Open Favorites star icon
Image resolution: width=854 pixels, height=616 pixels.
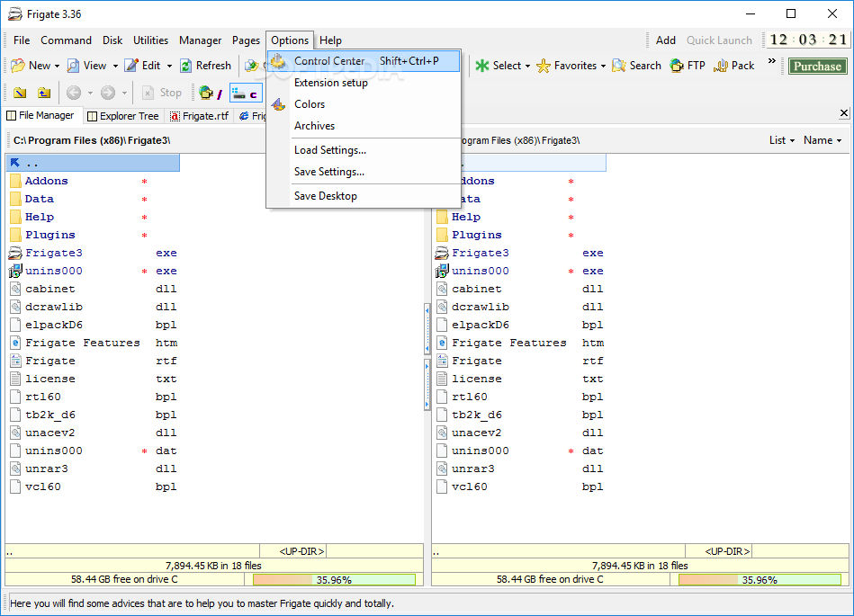coord(543,66)
